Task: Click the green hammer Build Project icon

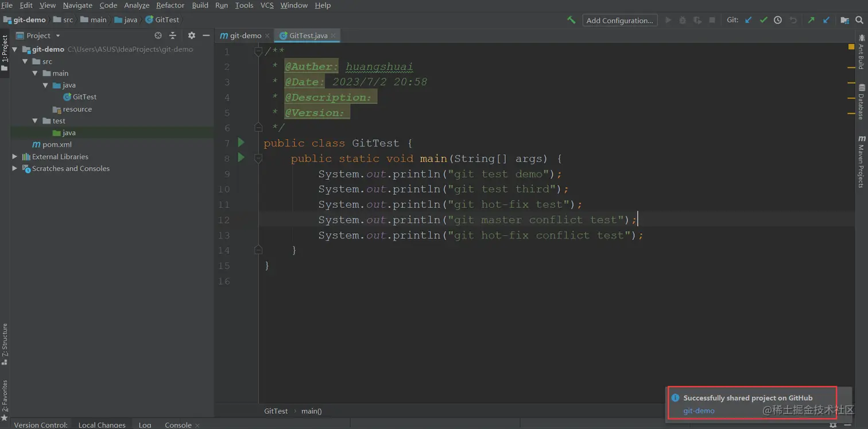Action: [x=571, y=20]
